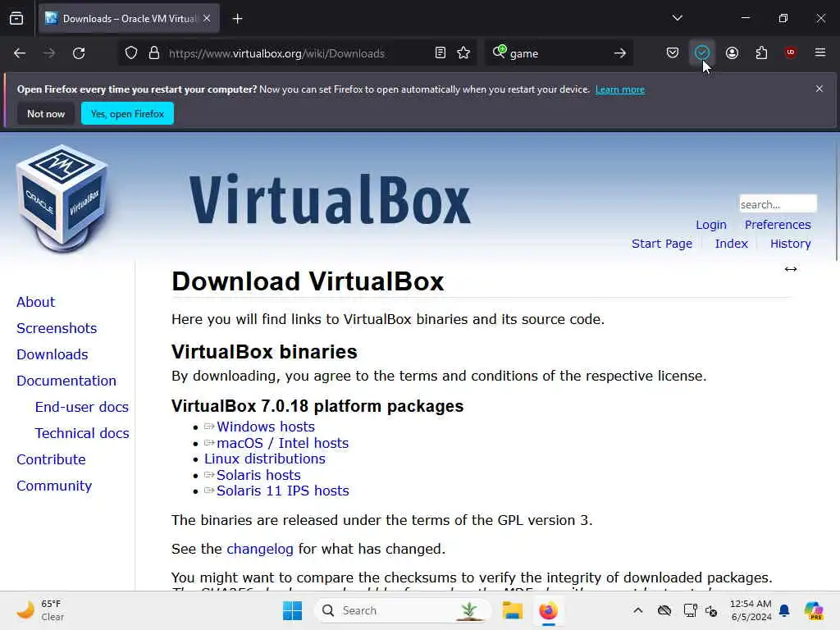The width and height of the screenshot is (840, 630).
Task: Close the Downloads – Oracle VM tab
Action: pos(207,19)
